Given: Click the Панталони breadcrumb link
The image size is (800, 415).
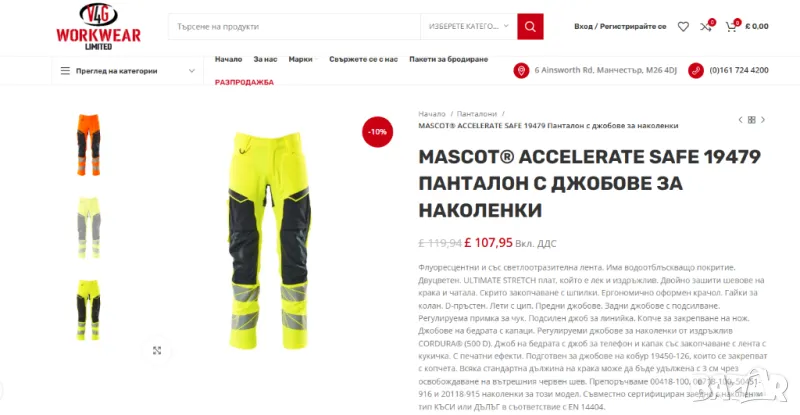Looking at the screenshot, I should pyautogui.click(x=477, y=114).
